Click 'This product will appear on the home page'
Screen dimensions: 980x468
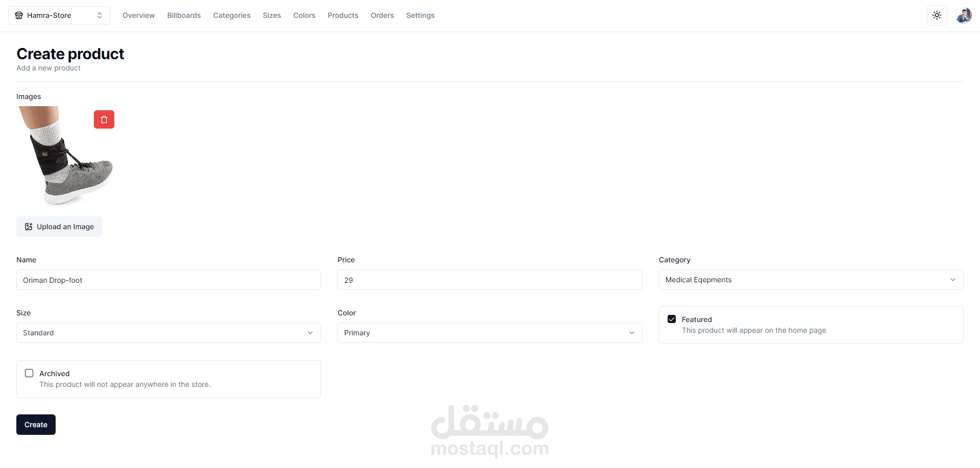tap(754, 330)
